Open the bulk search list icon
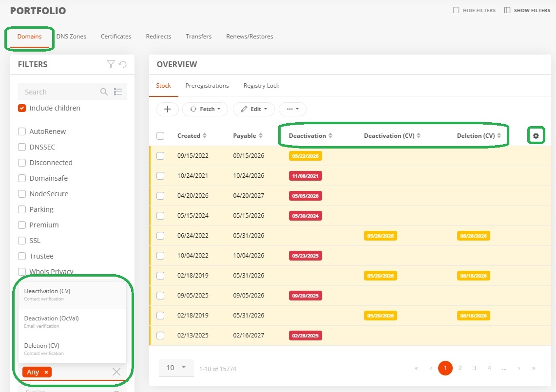The height and width of the screenshot is (392, 556). tap(118, 92)
